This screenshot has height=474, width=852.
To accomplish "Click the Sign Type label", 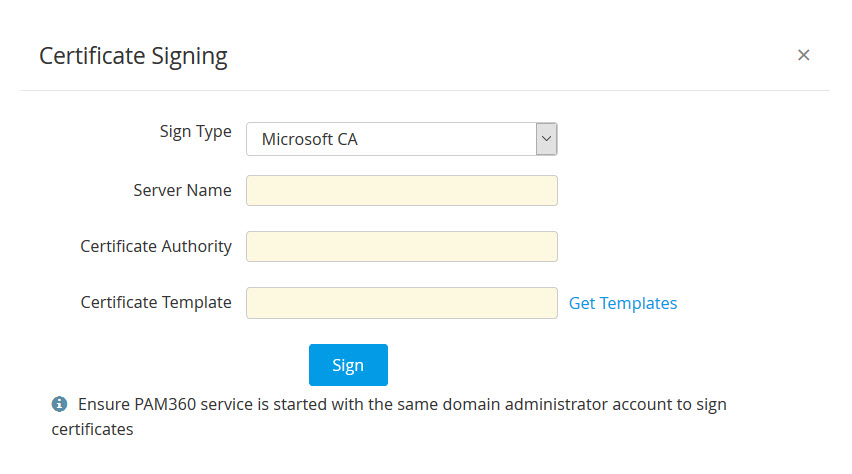I will pos(195,132).
